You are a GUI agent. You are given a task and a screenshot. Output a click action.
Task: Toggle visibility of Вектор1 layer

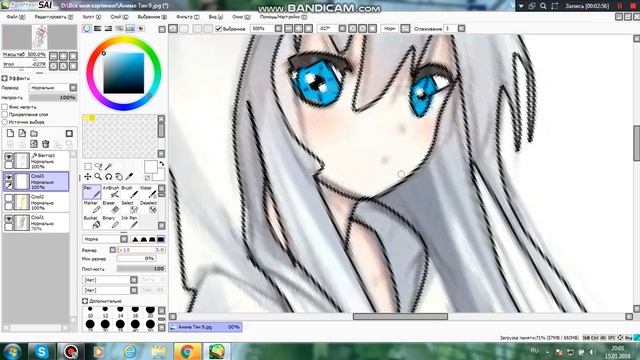[8, 157]
